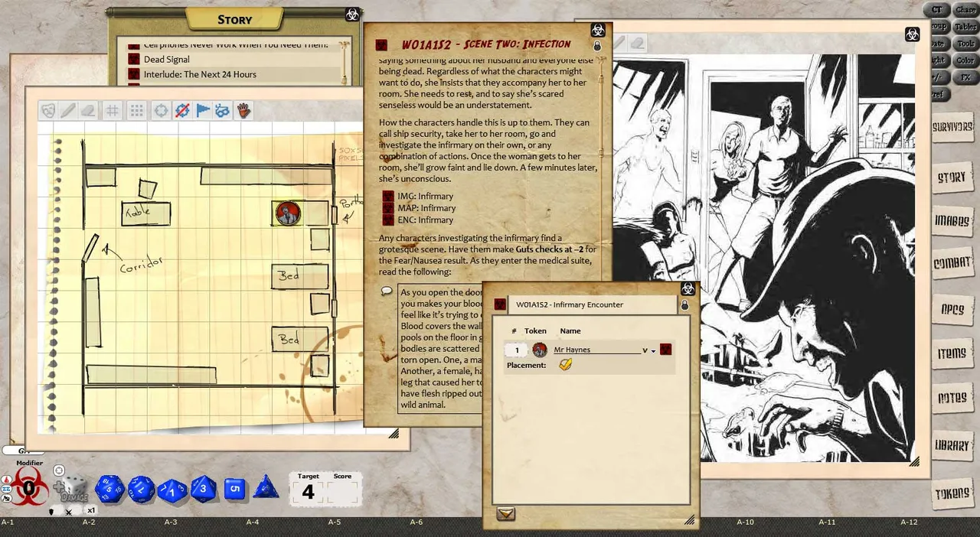Click the Tables button
This screenshot has height=537, width=980.
[x=965, y=27]
